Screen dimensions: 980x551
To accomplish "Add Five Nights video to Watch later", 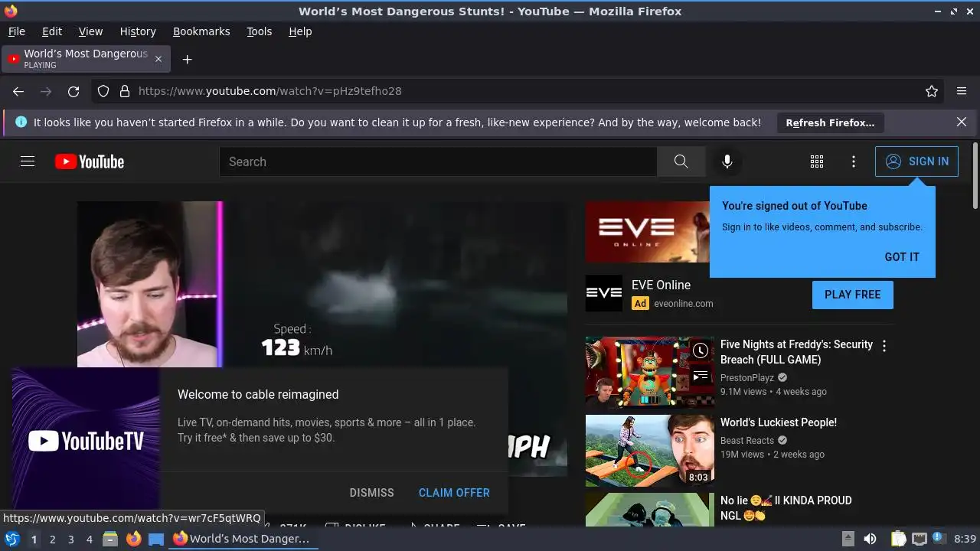I will [701, 350].
